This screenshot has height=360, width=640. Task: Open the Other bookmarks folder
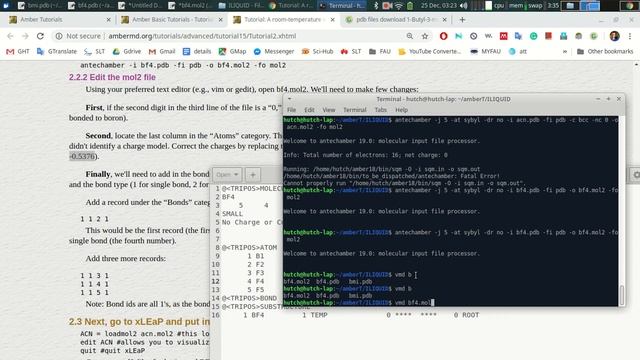coord(605,51)
